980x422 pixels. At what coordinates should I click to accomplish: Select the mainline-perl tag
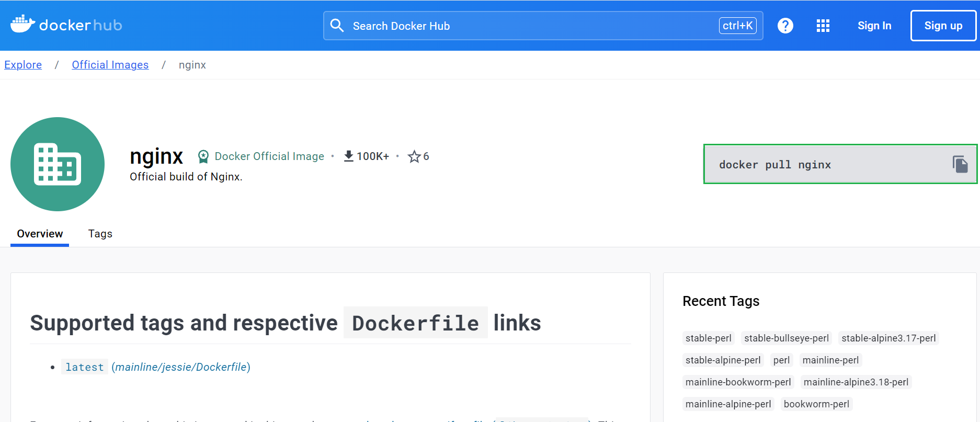(x=830, y=360)
